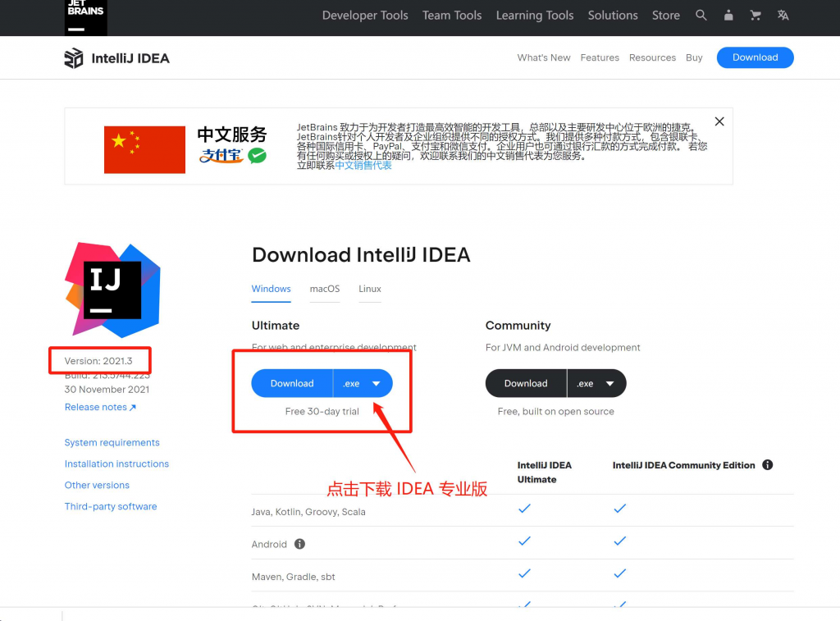840x621 pixels.
Task: Download IntelliJ IDEA Ultimate
Action: [x=292, y=383]
